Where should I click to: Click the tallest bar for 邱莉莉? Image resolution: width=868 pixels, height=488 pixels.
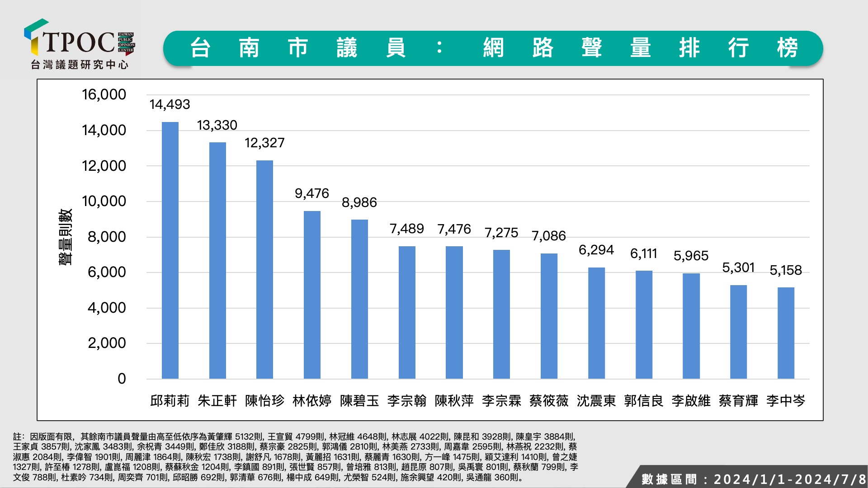[x=170, y=250]
